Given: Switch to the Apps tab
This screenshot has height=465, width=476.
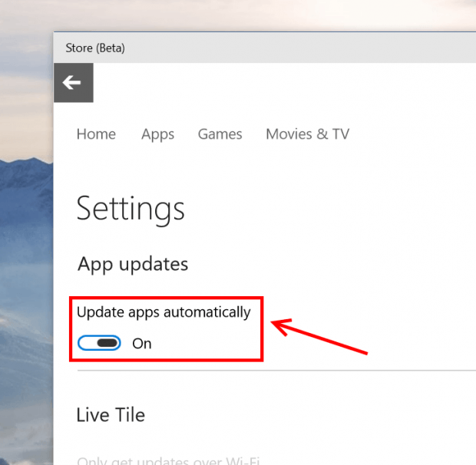Looking at the screenshot, I should point(157,134).
